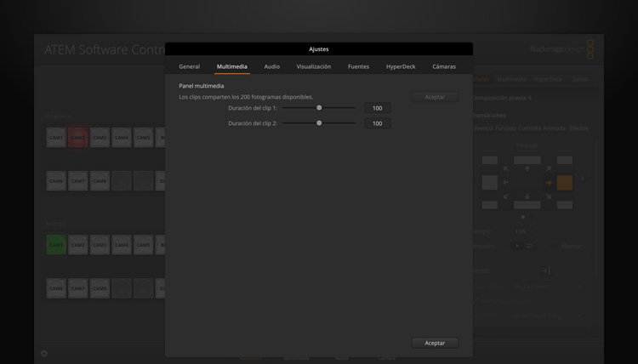This screenshot has height=364, width=638.
Task: Select CAM2 in the Anticipo row
Action: [77, 245]
